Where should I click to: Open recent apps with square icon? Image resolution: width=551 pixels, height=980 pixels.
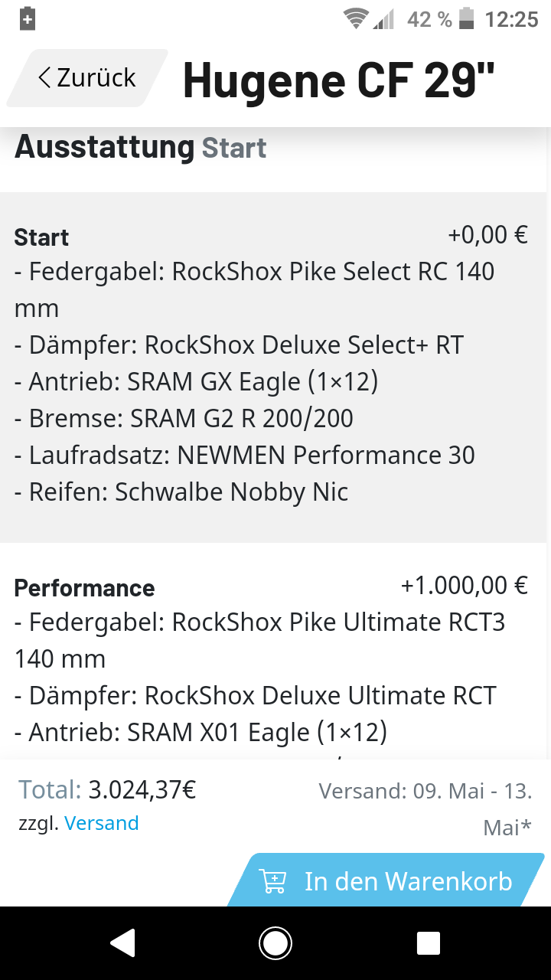pos(429,943)
